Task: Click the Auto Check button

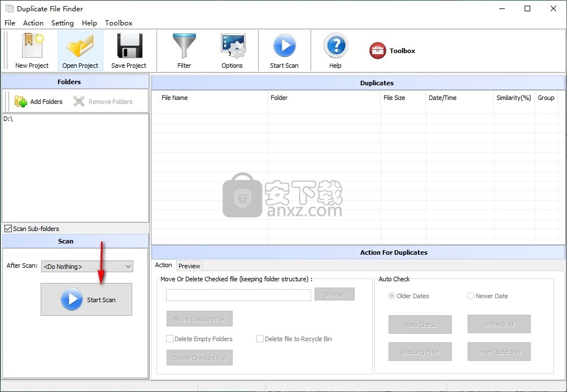Action: coord(420,324)
